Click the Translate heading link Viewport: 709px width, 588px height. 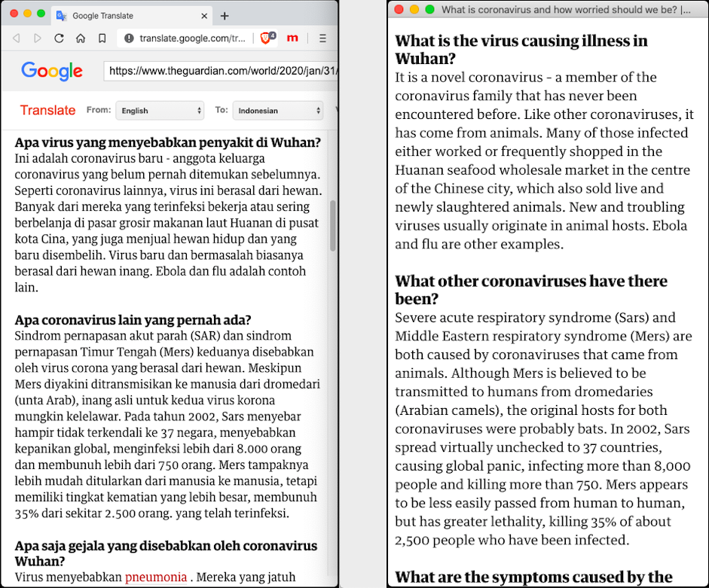coord(48,110)
